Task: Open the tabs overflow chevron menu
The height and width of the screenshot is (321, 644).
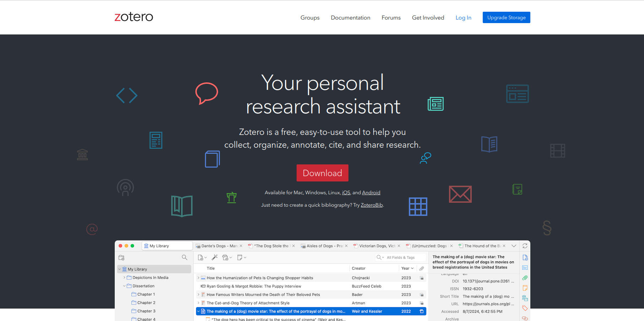Action: [514, 245]
